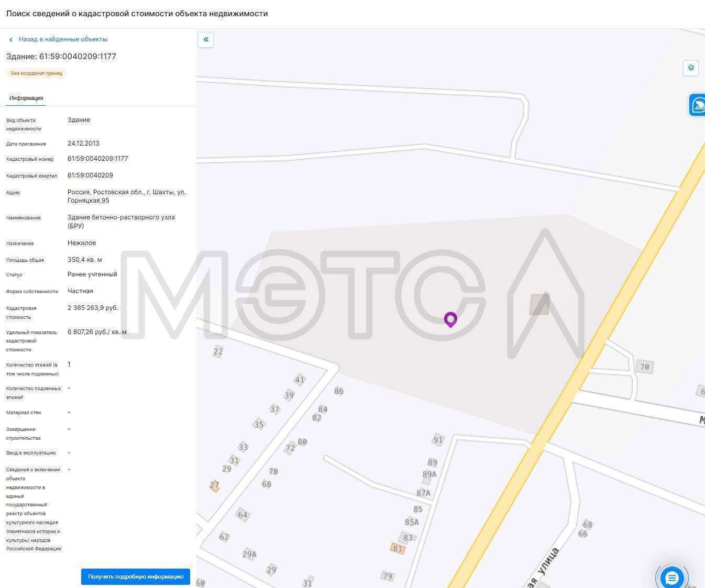
Task: Click the cadastral quarter 61:59:0040209 value
Action: click(x=90, y=175)
